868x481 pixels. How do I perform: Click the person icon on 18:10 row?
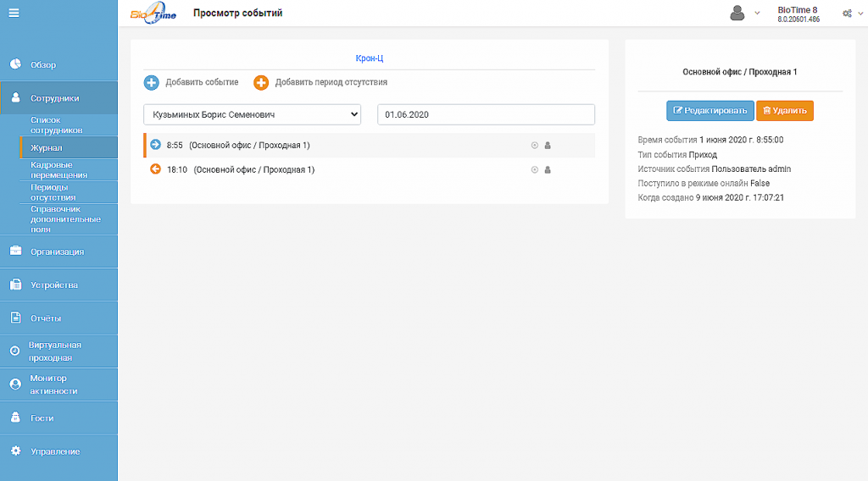pyautogui.click(x=548, y=169)
